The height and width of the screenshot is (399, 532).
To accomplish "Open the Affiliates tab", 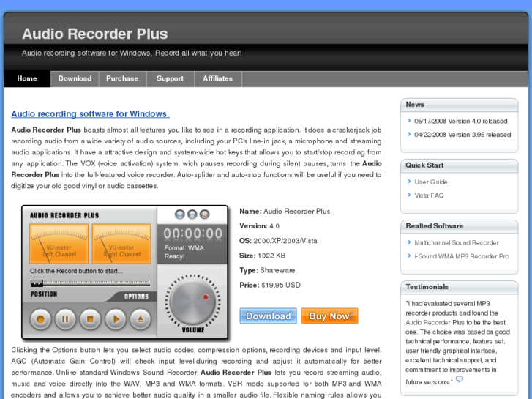I will point(218,79).
